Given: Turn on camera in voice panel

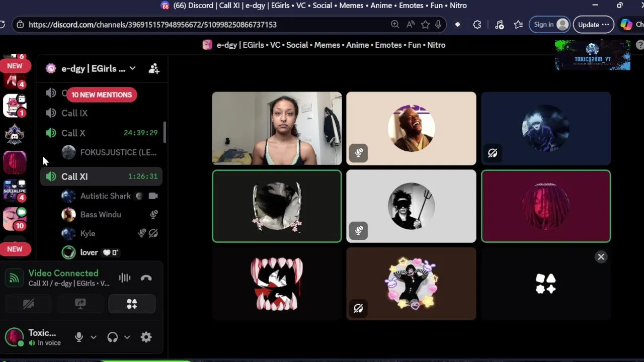Looking at the screenshot, I should 29,304.
